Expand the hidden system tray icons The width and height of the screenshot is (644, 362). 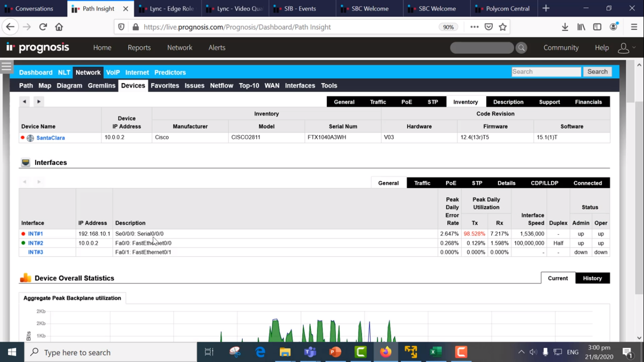(521, 352)
